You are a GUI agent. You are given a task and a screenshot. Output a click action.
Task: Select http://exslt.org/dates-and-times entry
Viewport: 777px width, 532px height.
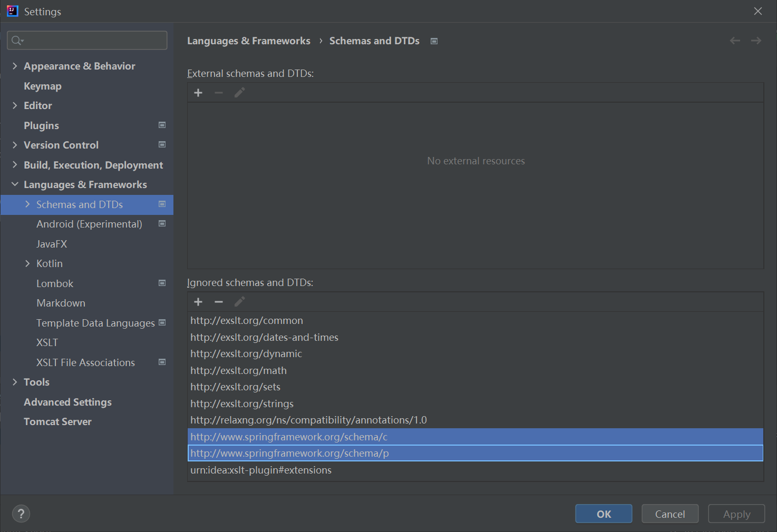[475, 337]
